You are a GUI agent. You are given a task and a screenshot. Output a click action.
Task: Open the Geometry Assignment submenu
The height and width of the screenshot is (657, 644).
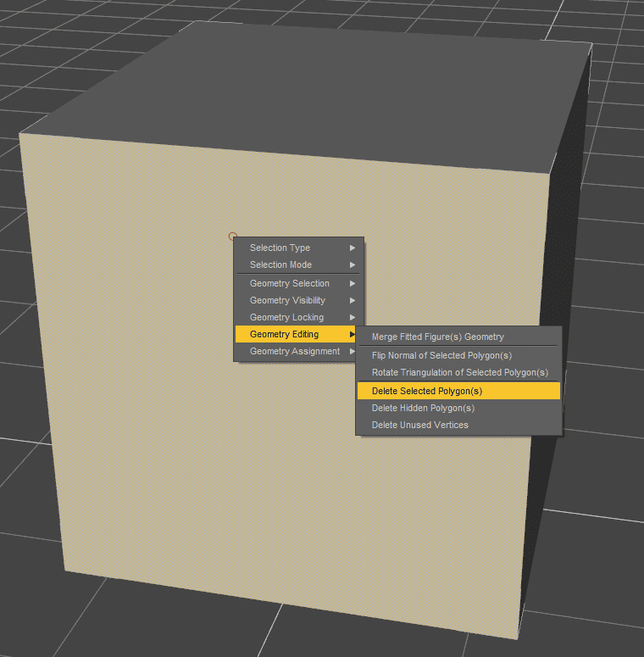[x=296, y=351]
